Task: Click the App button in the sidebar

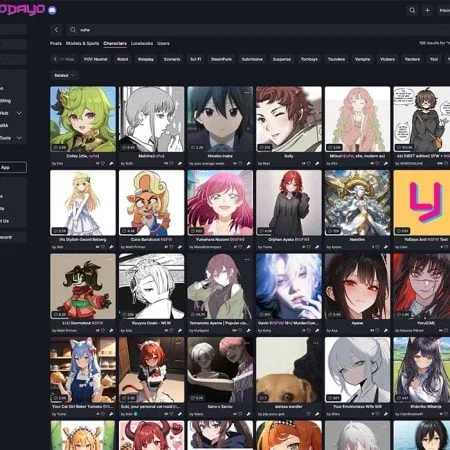Action: coord(13,167)
